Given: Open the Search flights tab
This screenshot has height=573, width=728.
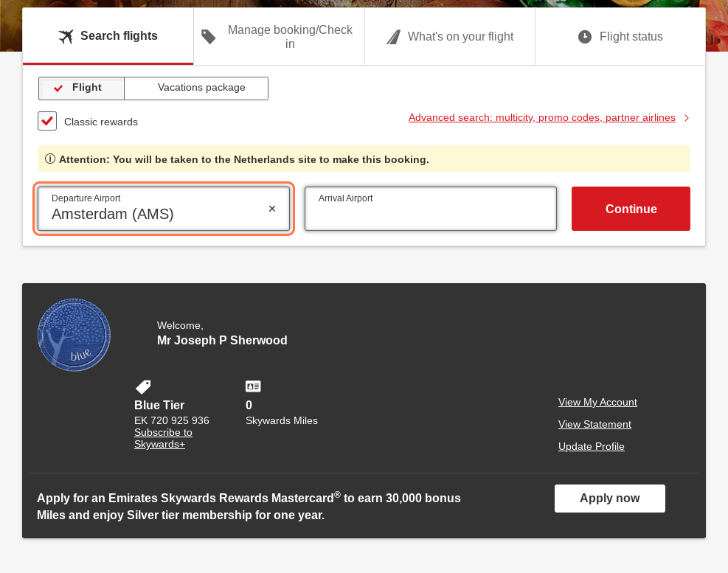Looking at the screenshot, I should coord(108,36).
